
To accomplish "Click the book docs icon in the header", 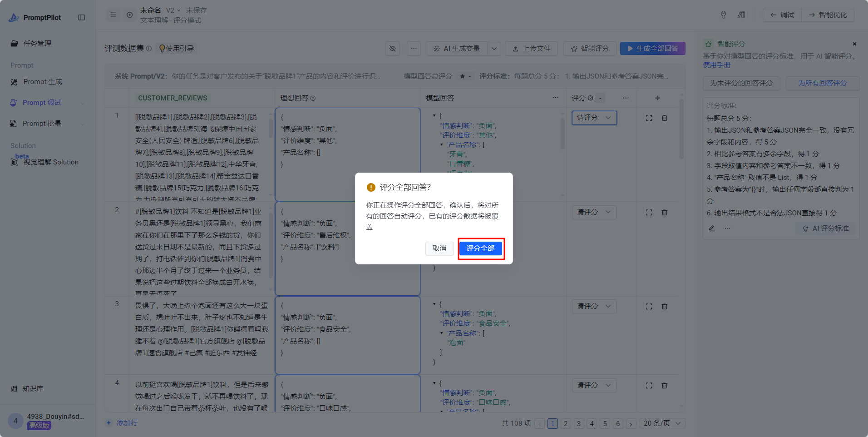I will [x=741, y=15].
